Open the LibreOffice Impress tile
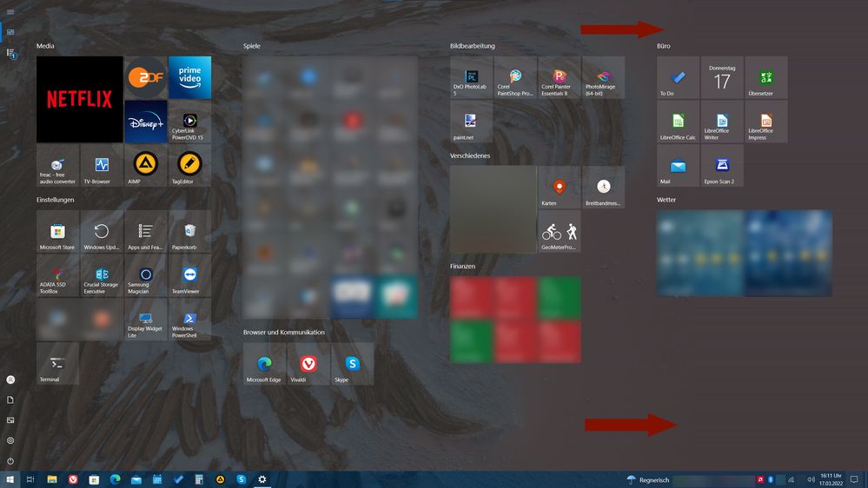The image size is (868, 488). 766,122
